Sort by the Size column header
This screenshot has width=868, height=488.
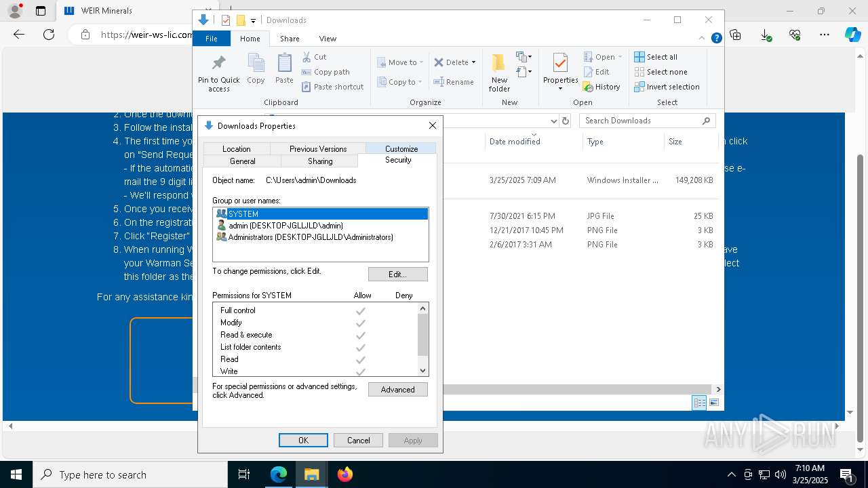690,142
